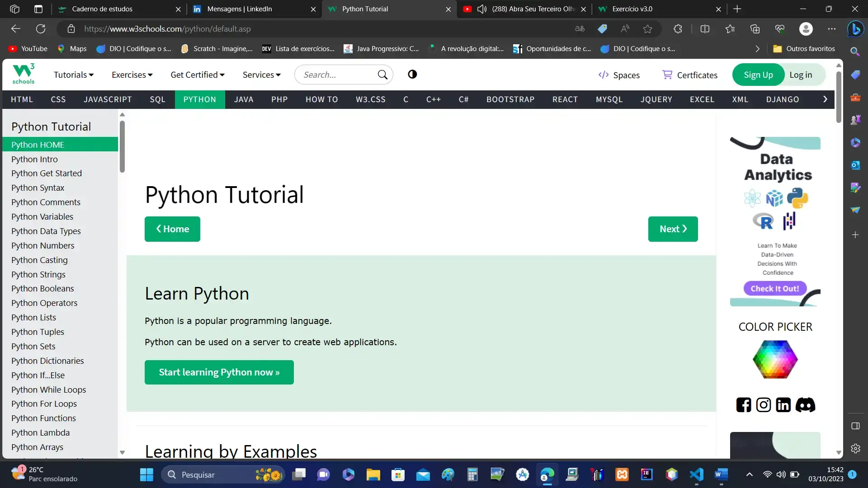Click the search magnifier icon
This screenshot has height=488, width=868.
[x=382, y=75]
